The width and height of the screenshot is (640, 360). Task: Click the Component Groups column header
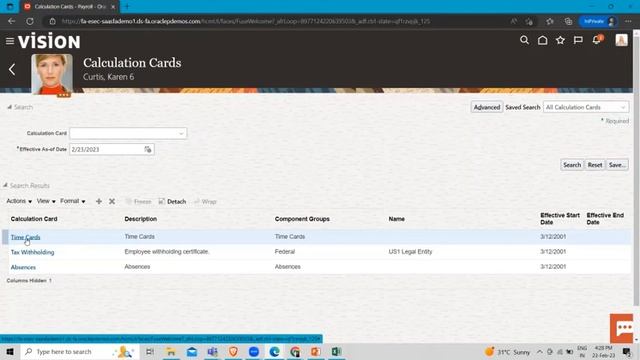click(x=302, y=219)
